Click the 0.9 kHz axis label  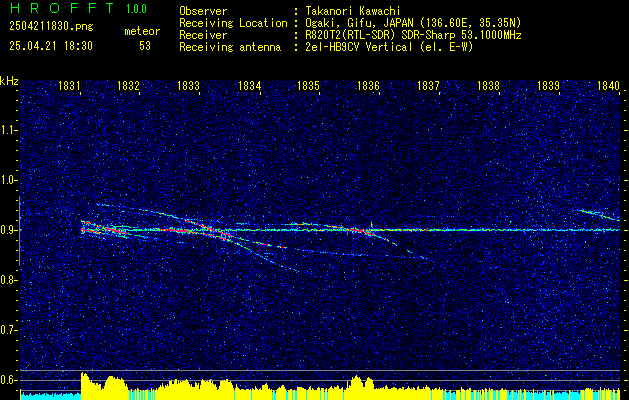pyautogui.click(x=7, y=230)
